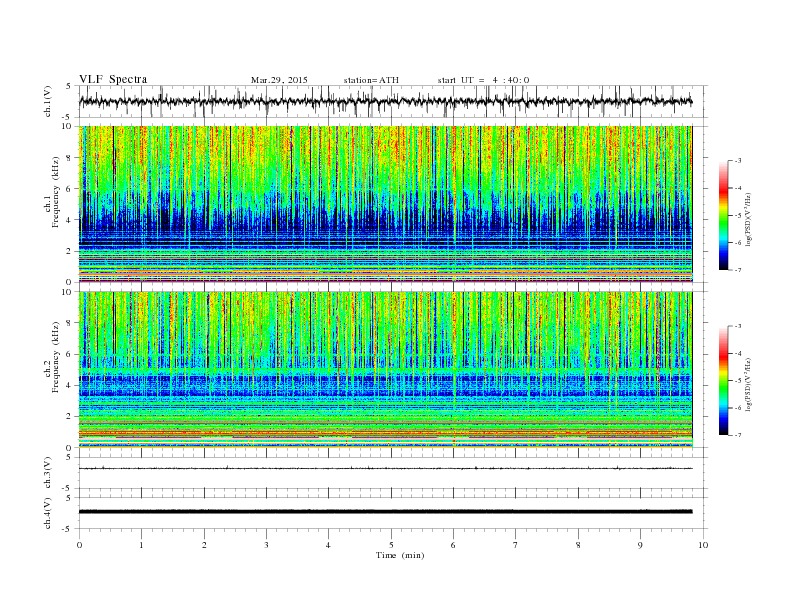Click the "9" tick on the time axis
Image resolution: width=792 pixels, height=612 pixels.
[x=640, y=545]
